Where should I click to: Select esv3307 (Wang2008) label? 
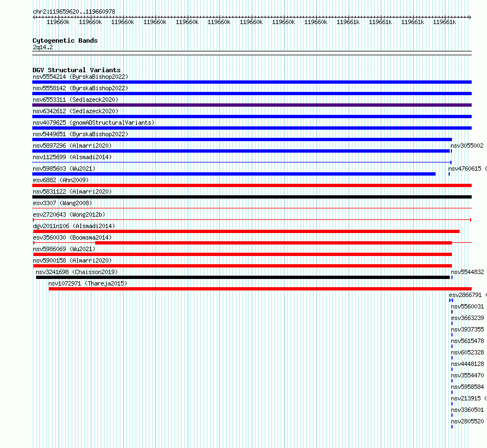click(62, 203)
